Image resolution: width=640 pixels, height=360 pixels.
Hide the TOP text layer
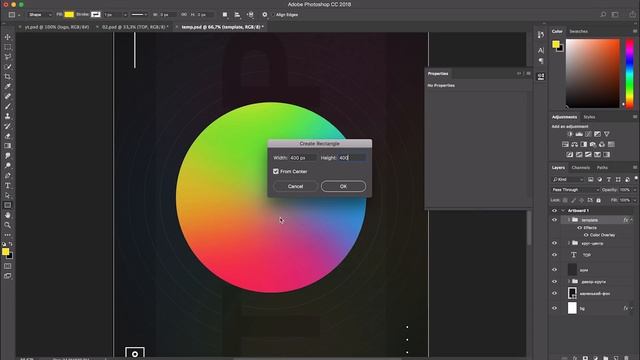point(554,255)
